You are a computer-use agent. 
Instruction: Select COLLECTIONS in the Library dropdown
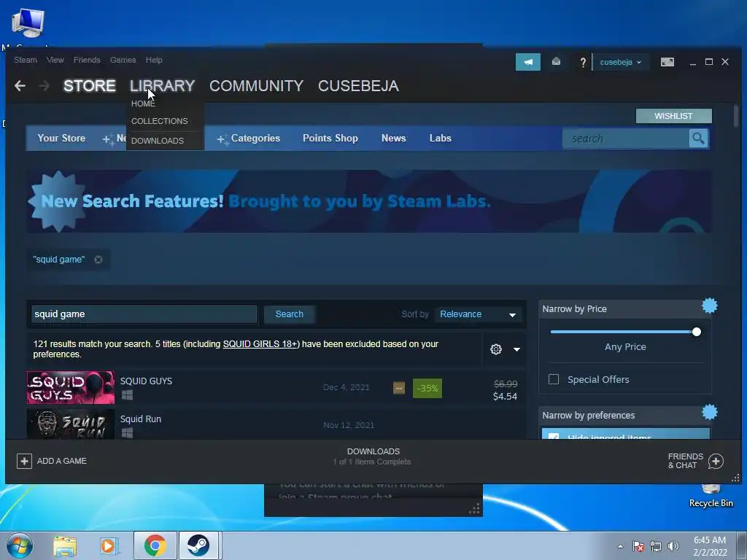[159, 122]
